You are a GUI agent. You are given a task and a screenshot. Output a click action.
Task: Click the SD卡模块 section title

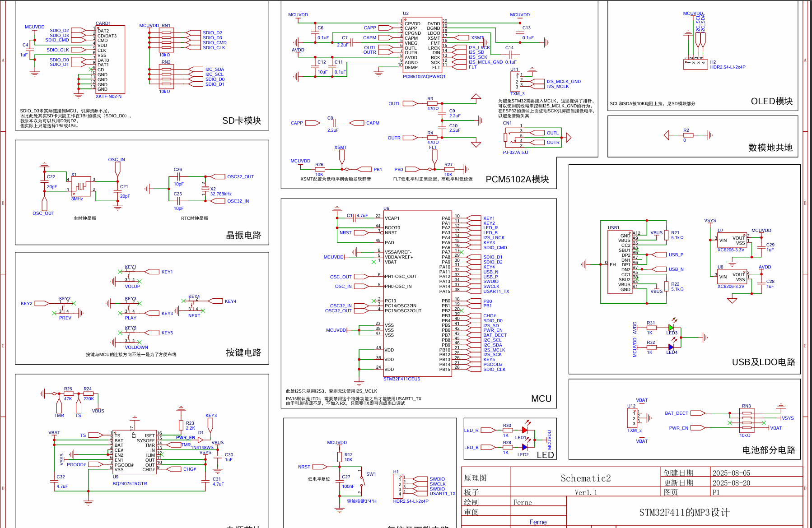tap(242, 120)
